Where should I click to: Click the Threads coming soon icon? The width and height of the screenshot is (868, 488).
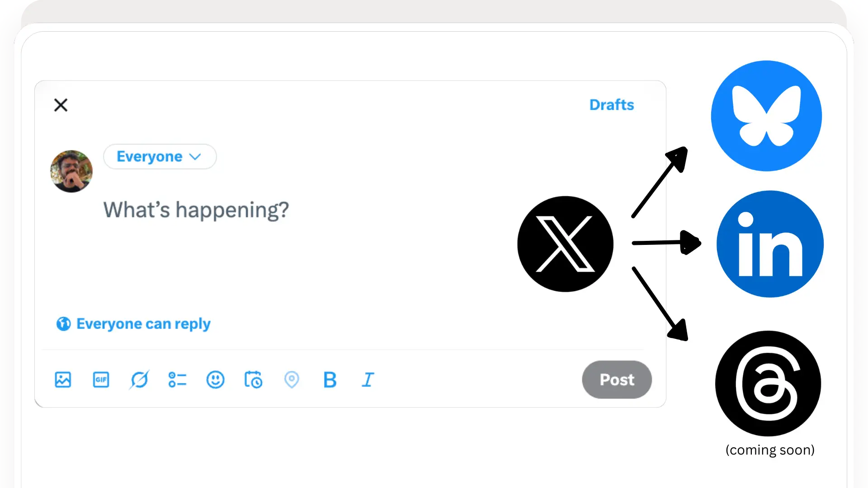tap(767, 384)
